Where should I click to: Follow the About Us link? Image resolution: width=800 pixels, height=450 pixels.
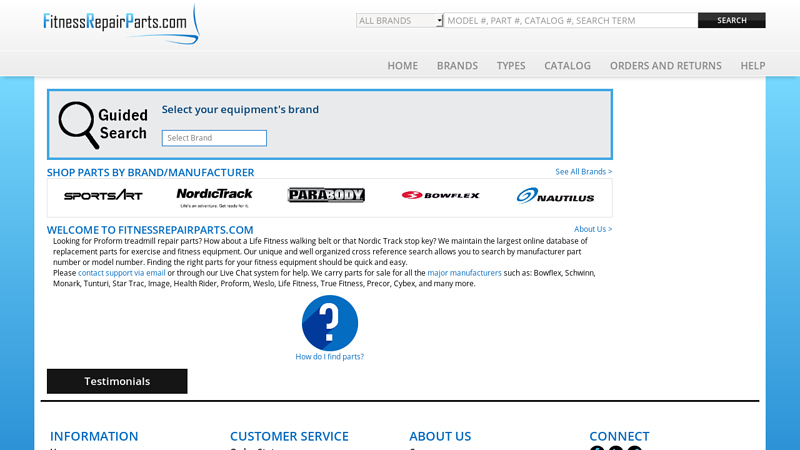[593, 229]
